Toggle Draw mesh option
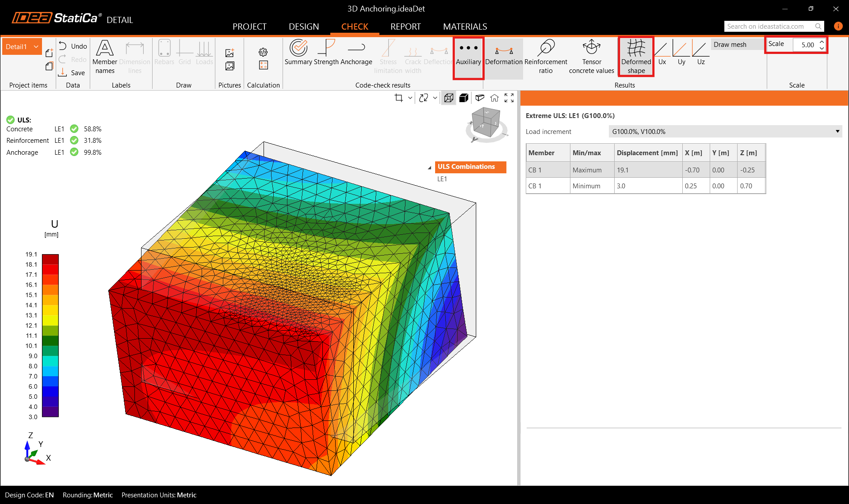The height and width of the screenshot is (504, 849). [x=737, y=44]
